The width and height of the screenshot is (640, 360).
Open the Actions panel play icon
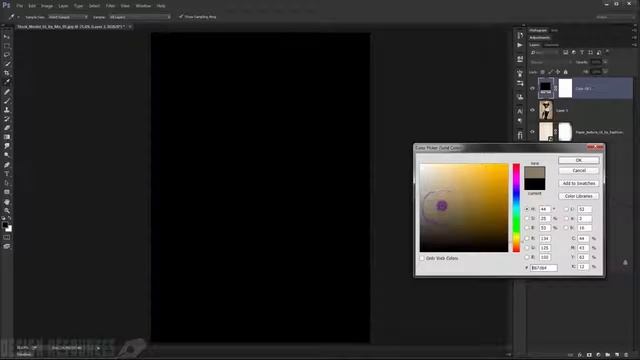520,45
